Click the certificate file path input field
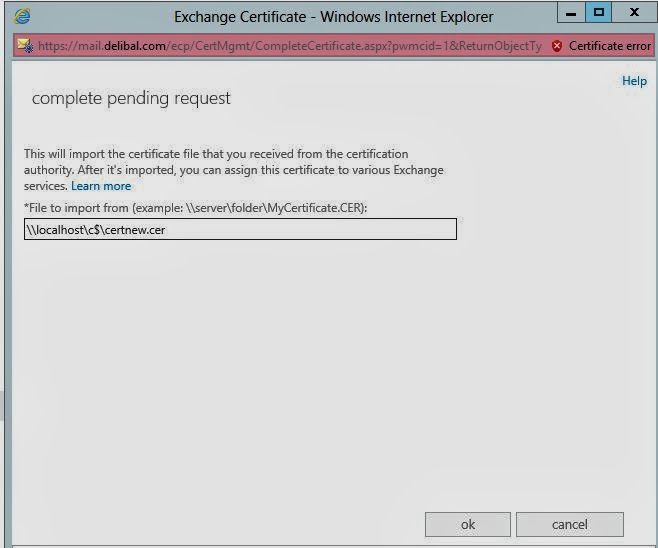The image size is (658, 548). pyautogui.click(x=240, y=230)
